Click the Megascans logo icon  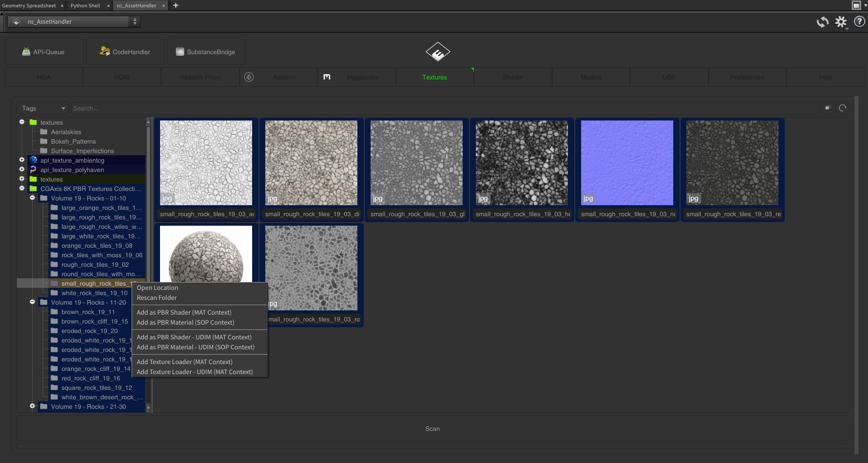pyautogui.click(x=327, y=77)
